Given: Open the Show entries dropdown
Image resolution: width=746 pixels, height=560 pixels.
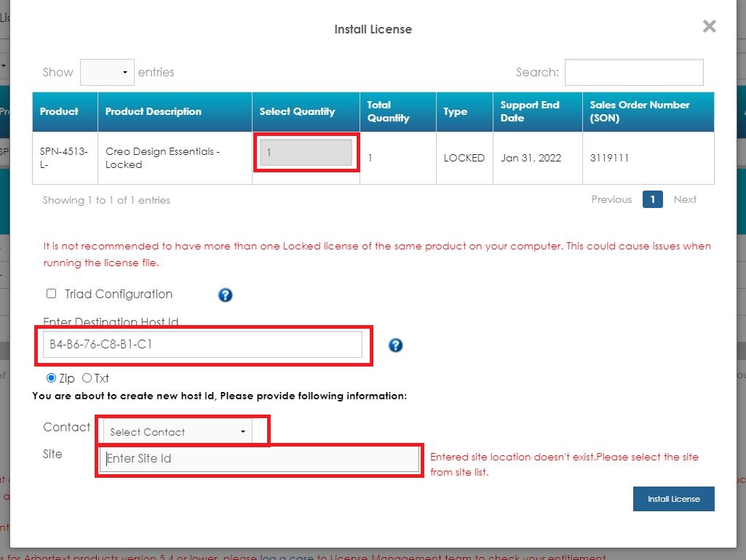Looking at the screenshot, I should tap(107, 72).
